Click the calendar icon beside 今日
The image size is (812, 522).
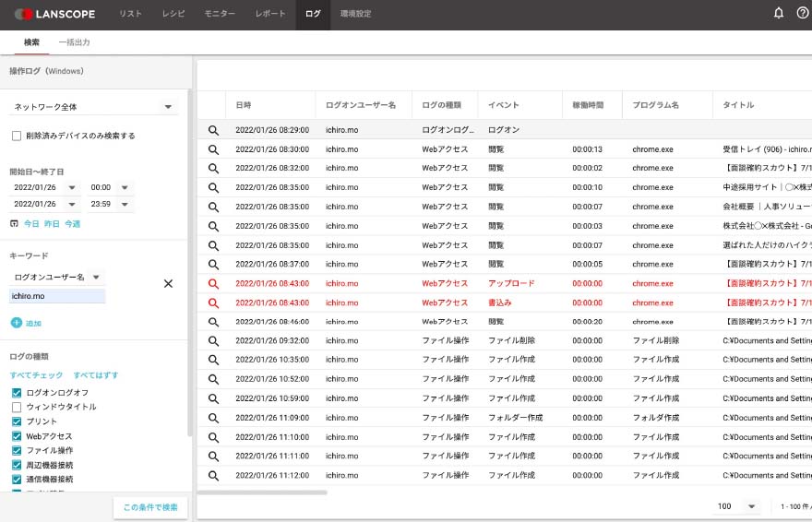tap(14, 223)
